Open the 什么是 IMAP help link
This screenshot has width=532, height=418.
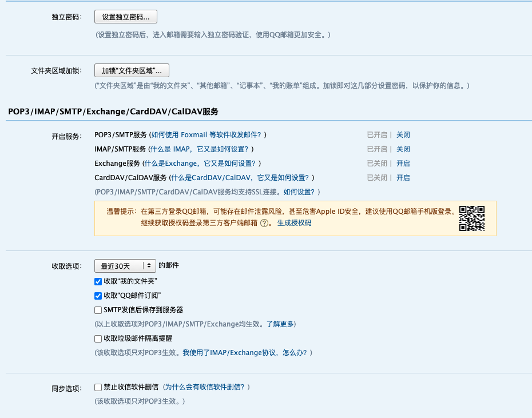200,149
